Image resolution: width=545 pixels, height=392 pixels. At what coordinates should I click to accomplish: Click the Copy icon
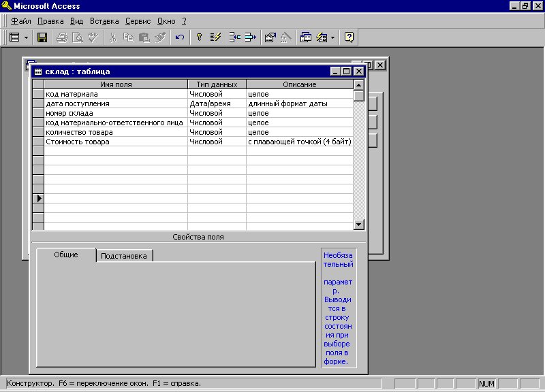coord(128,37)
